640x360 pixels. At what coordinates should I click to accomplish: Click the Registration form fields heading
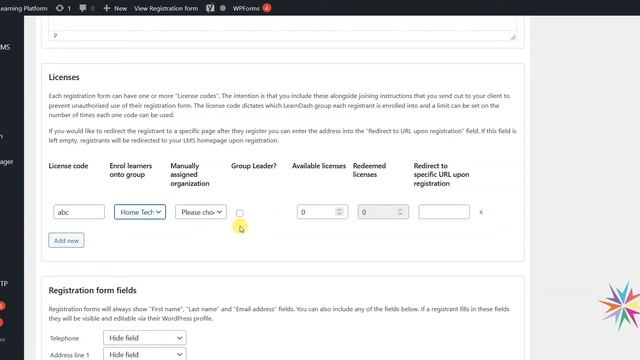point(93,290)
